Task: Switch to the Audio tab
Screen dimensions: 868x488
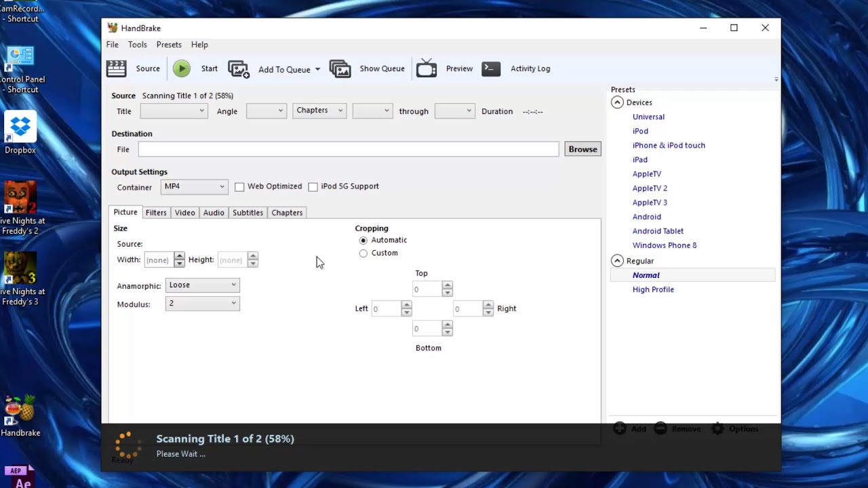Action: pos(214,213)
